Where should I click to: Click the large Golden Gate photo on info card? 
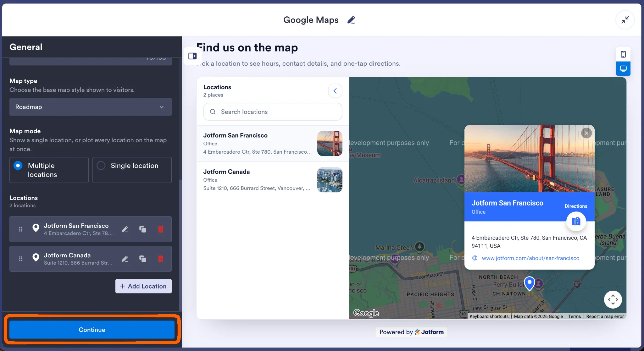click(529, 158)
